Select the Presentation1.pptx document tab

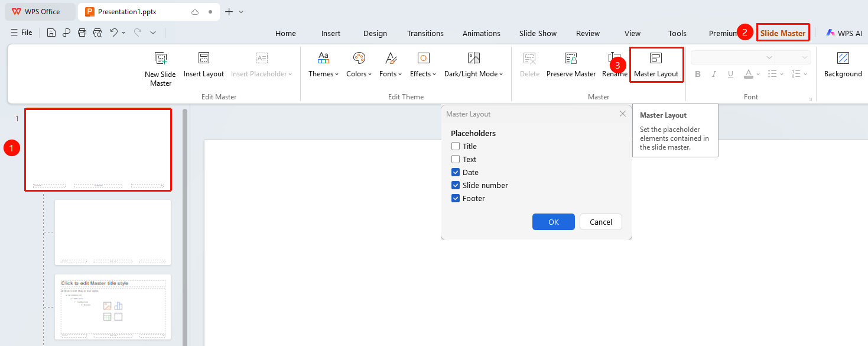149,12
